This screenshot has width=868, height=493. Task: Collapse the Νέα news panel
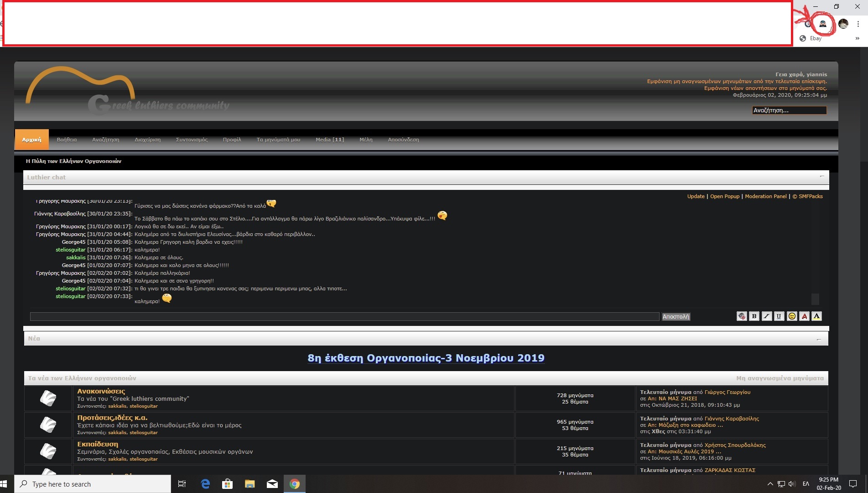[x=819, y=339]
